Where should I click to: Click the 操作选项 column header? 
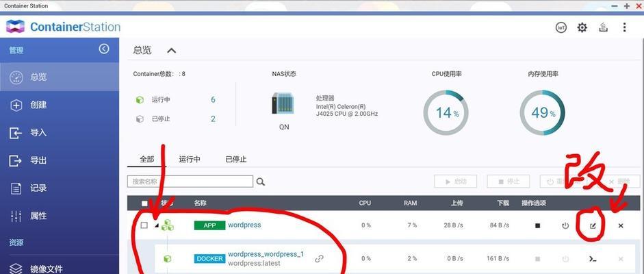coord(534,203)
